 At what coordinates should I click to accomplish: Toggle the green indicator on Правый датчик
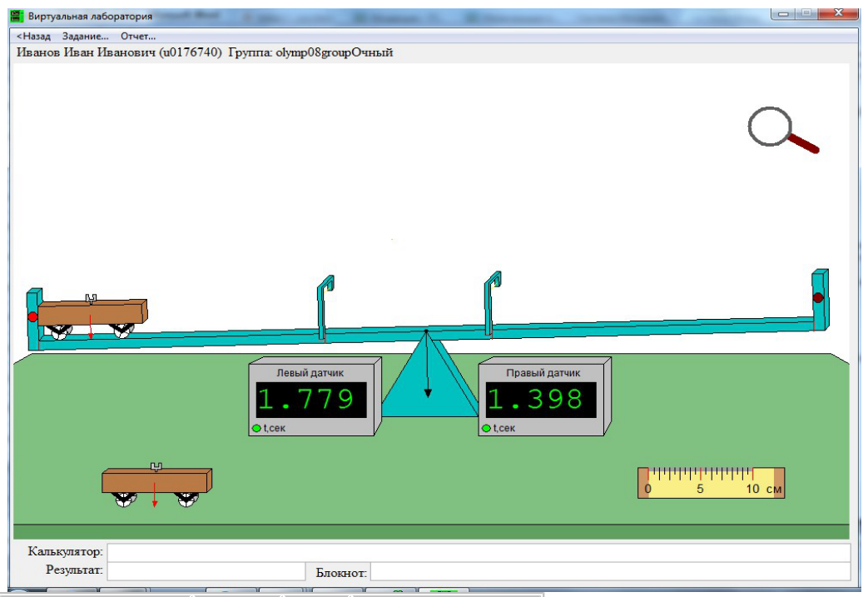(x=486, y=428)
